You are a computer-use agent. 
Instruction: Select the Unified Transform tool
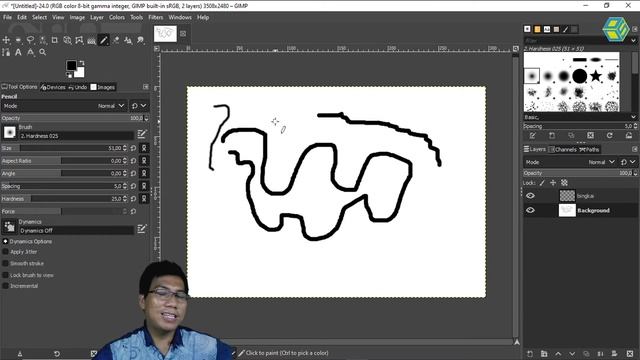[x=67, y=40]
